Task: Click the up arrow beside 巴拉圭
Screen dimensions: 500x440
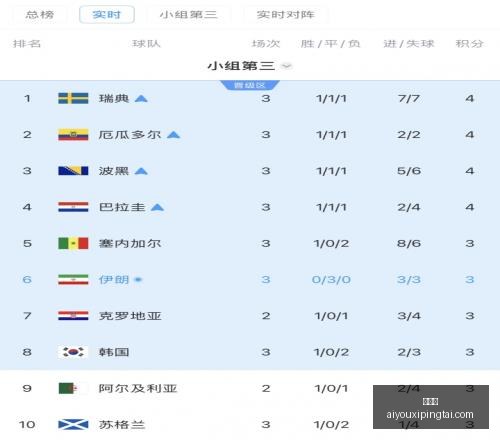Action: (157, 208)
